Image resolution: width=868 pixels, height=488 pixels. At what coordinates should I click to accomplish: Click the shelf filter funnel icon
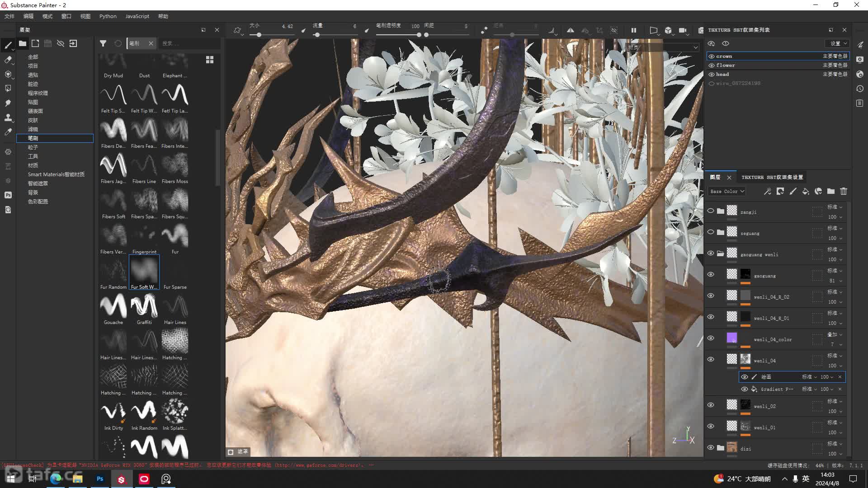click(x=103, y=43)
